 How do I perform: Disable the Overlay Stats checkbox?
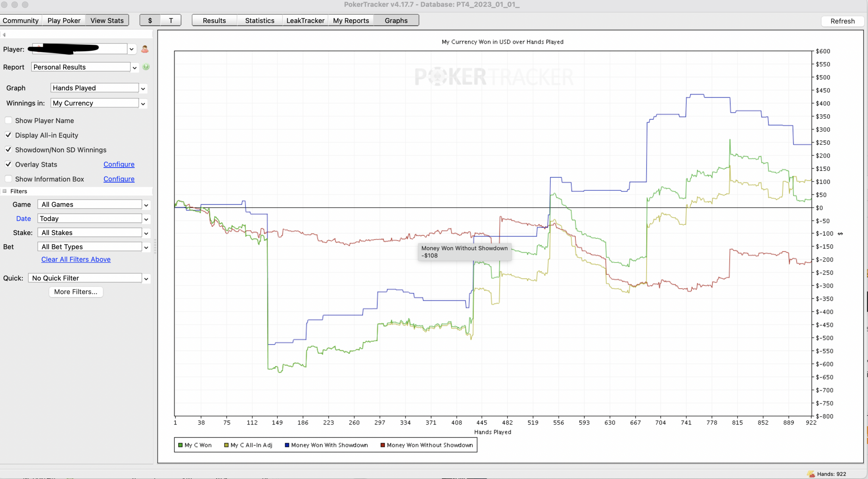tap(8, 164)
